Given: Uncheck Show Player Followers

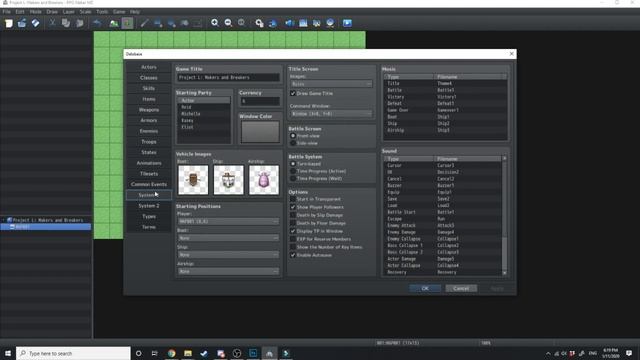Looking at the screenshot, I should (293, 207).
